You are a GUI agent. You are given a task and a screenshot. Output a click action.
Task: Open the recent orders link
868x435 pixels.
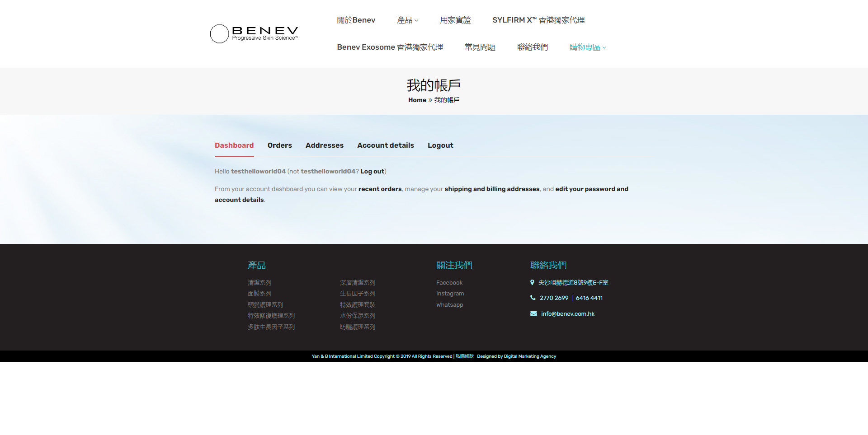click(x=380, y=189)
